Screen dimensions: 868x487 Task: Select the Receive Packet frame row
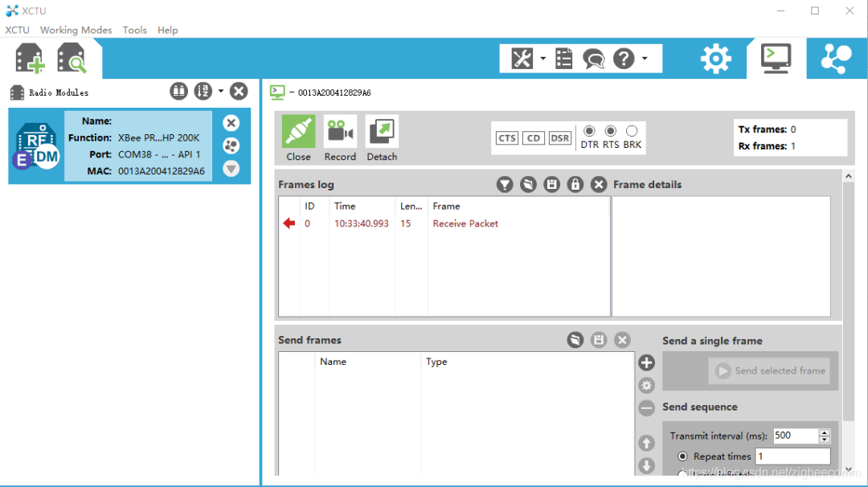point(444,223)
